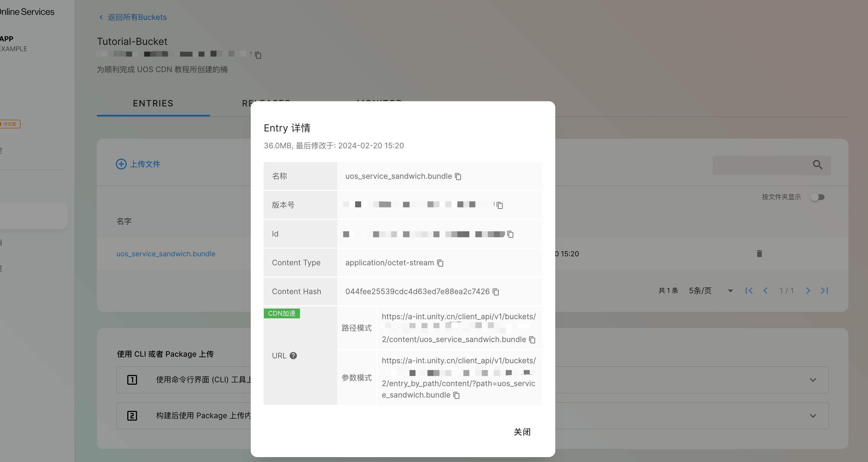
Task: Copy the Content Type value
Action: click(x=440, y=263)
